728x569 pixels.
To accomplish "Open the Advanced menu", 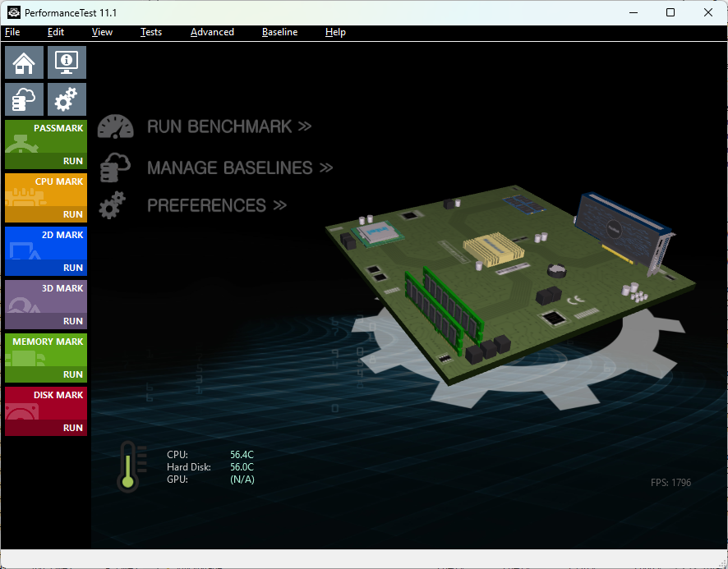I will coord(212,32).
